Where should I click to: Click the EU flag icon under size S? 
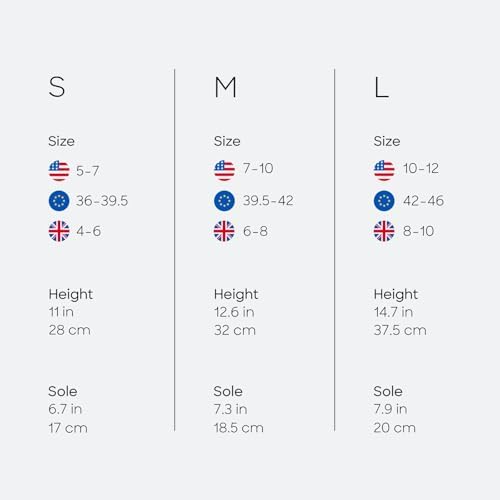click(59, 201)
